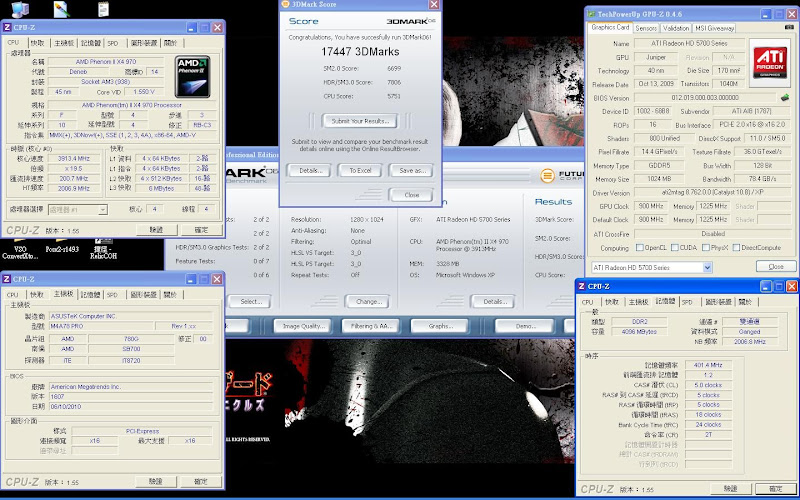The image size is (800, 500).
Task: Open the processor selection dropdown in CPU-Z
Action: pyautogui.click(x=103, y=210)
